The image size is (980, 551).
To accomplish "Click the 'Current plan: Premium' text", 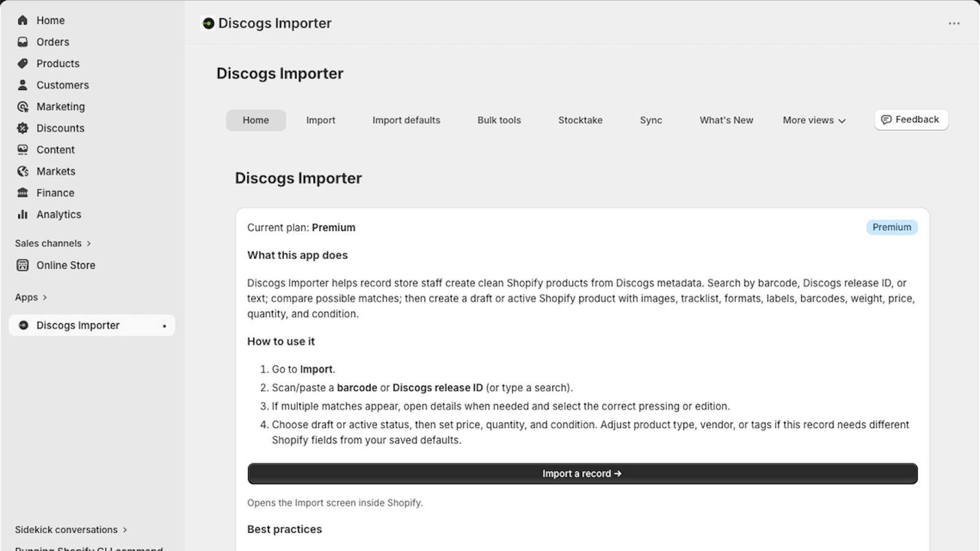I will (x=301, y=228).
